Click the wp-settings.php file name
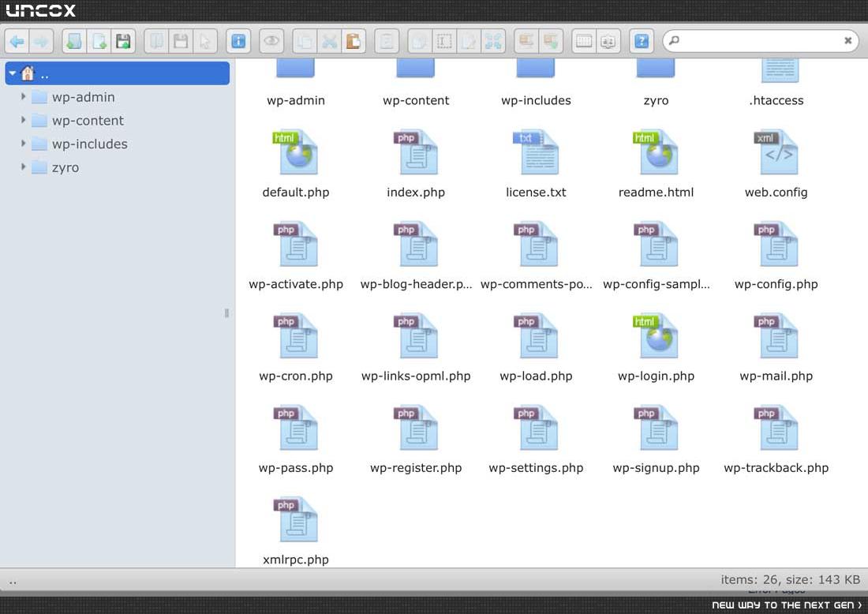 tap(536, 468)
